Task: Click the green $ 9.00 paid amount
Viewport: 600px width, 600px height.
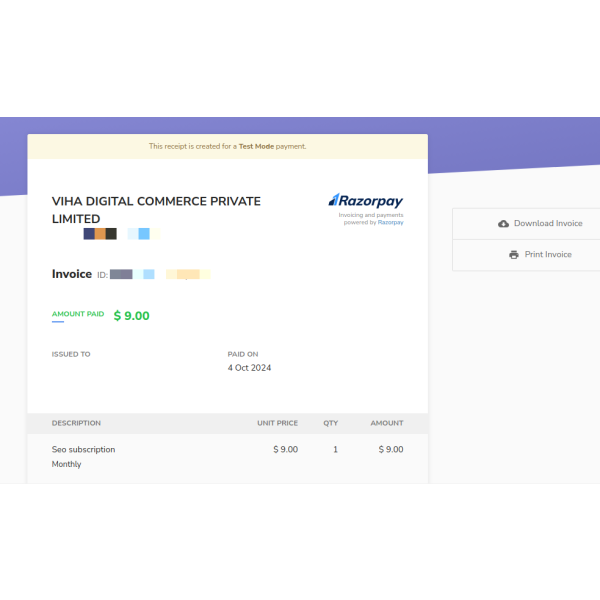Action: click(131, 316)
